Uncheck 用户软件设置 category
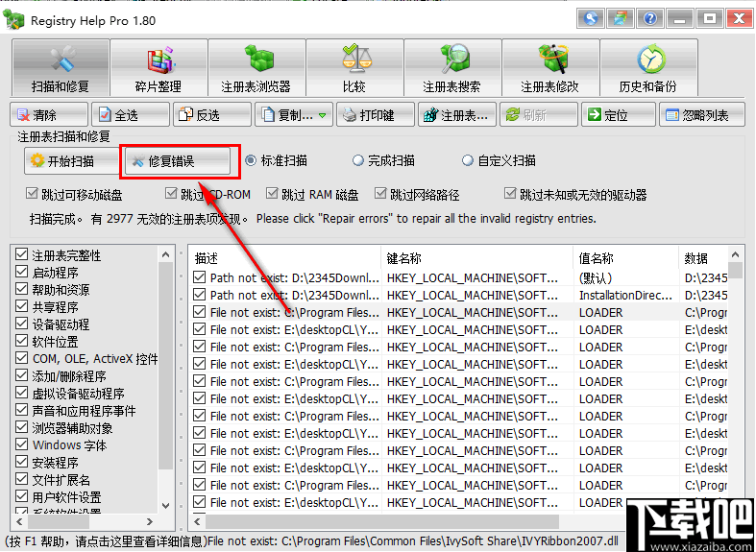 point(22,496)
